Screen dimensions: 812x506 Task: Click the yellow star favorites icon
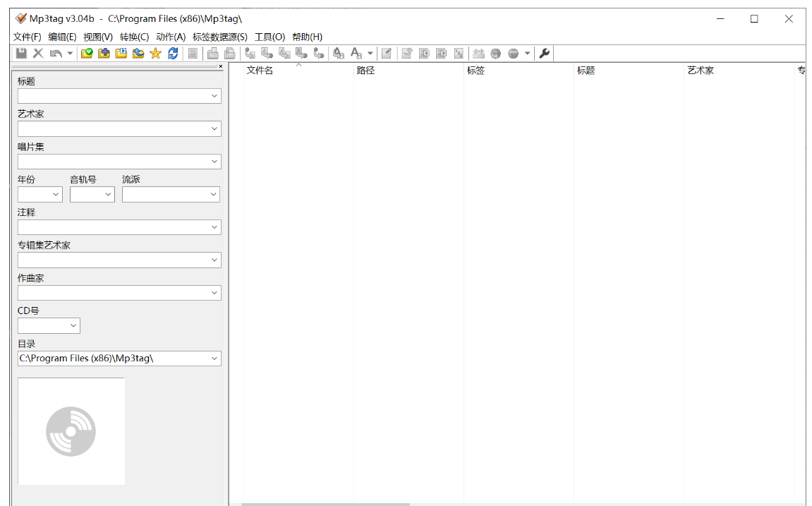pos(155,54)
